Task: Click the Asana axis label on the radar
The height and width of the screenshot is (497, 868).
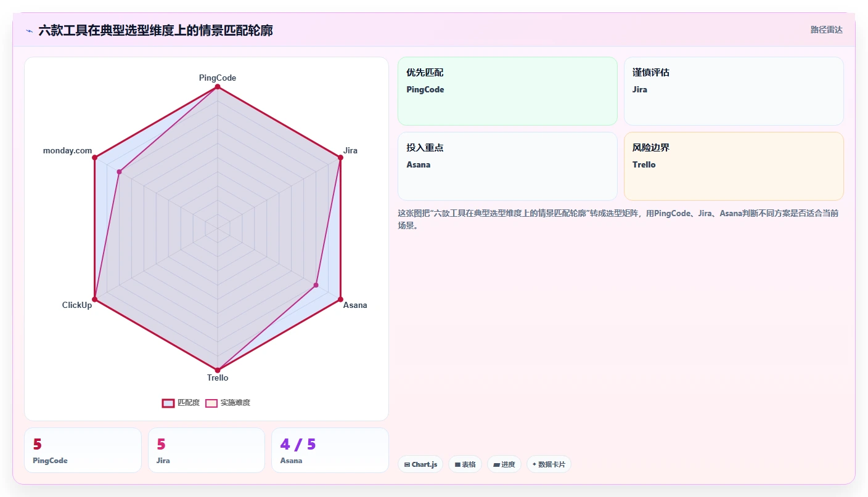Action: pyautogui.click(x=355, y=305)
